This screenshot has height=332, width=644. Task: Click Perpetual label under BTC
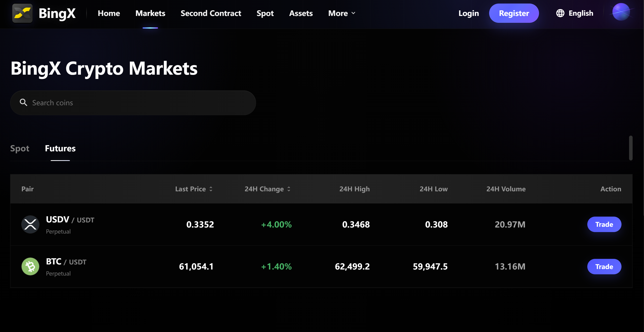click(x=58, y=274)
